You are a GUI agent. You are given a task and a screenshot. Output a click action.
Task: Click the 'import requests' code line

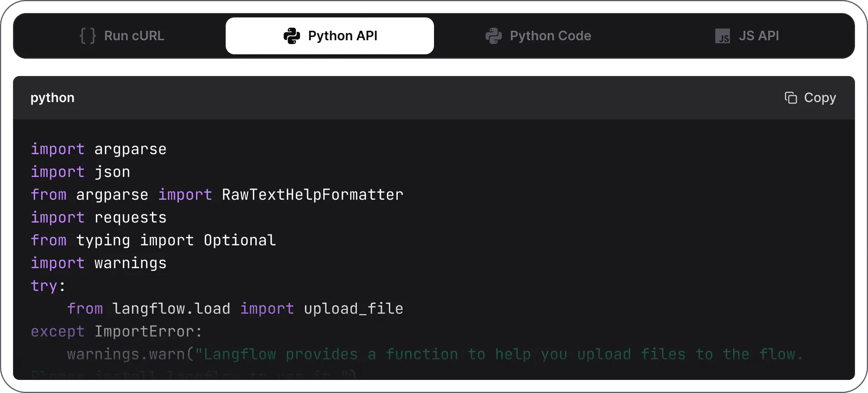(x=99, y=218)
